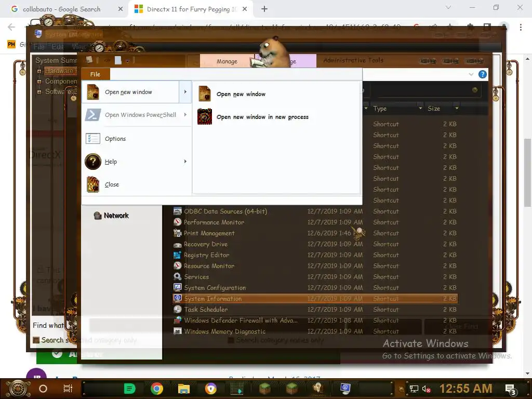The image size is (532, 399).
Task: Click 'Open new window in new process' icon
Action: pyautogui.click(x=205, y=117)
